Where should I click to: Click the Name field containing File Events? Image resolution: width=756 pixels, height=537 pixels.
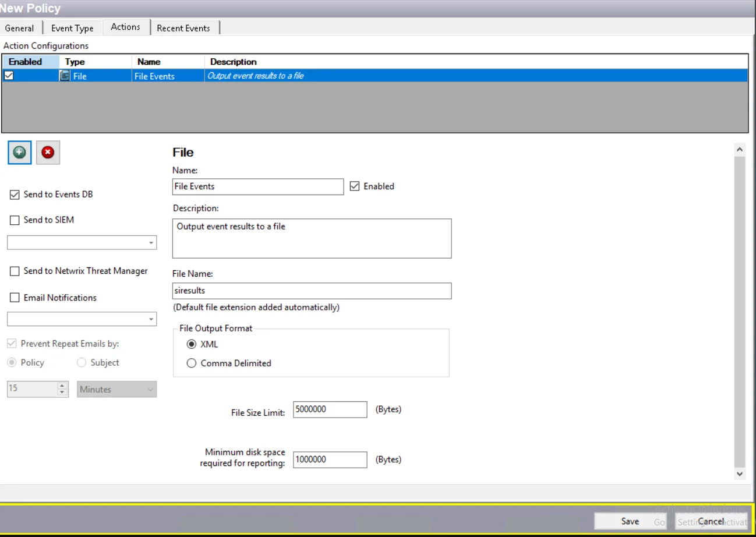[258, 186]
